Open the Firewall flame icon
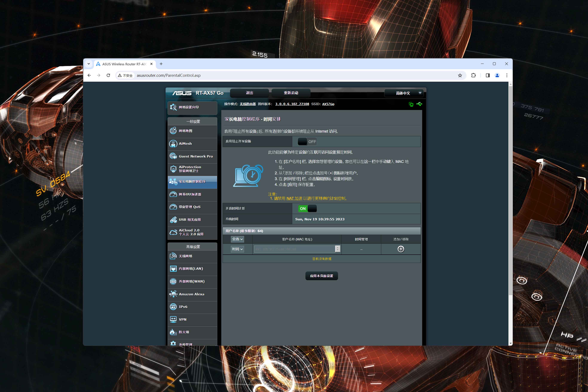The image size is (588, 392). (173, 332)
